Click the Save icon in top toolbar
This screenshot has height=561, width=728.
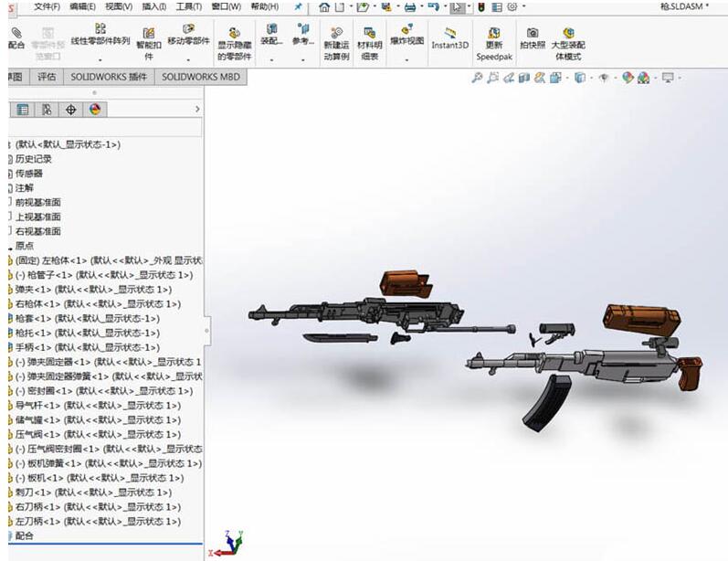coord(385,7)
